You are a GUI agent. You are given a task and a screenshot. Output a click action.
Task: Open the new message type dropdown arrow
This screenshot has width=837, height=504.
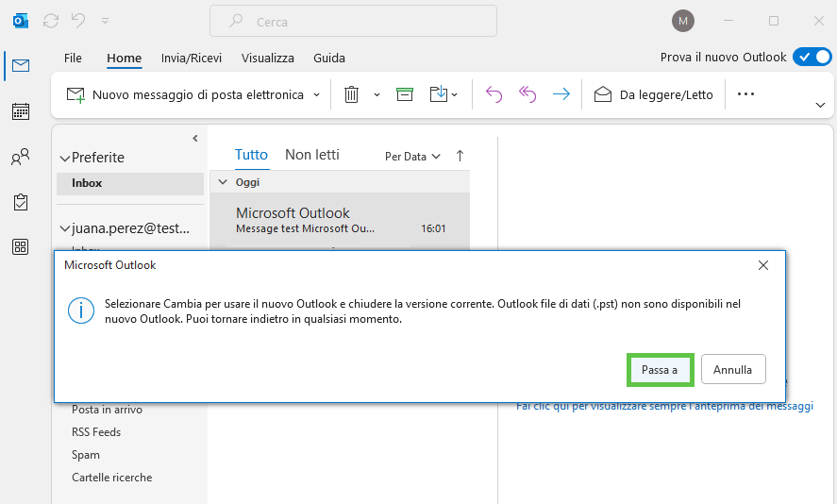(316, 95)
